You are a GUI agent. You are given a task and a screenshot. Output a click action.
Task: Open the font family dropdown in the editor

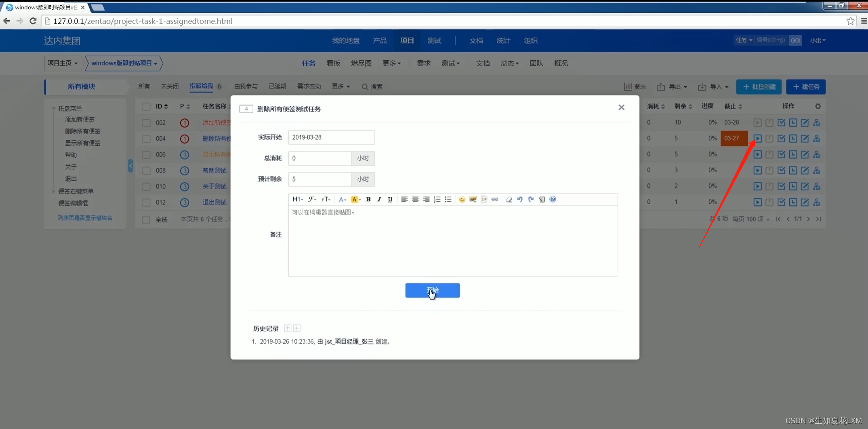(312, 199)
